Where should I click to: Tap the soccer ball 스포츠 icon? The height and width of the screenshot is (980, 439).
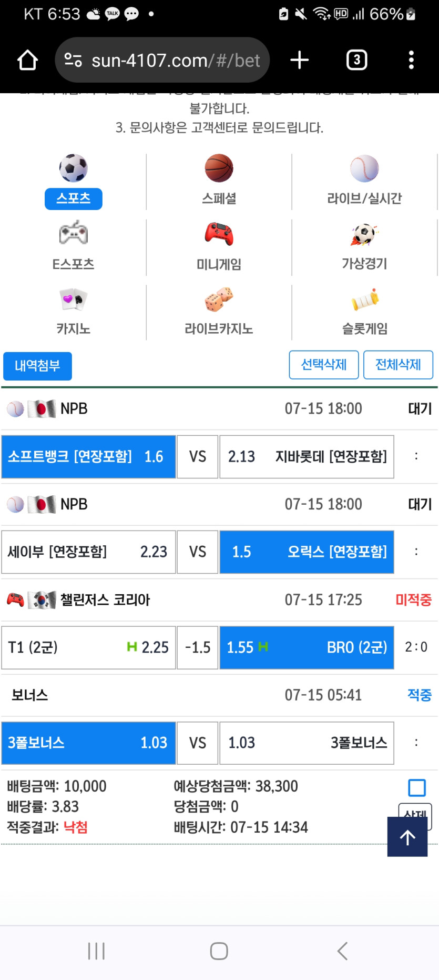[74, 168]
